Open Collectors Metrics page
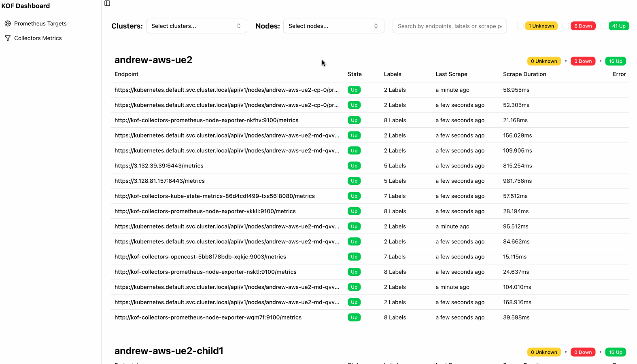Viewport: 637px width, 364px height. click(38, 38)
